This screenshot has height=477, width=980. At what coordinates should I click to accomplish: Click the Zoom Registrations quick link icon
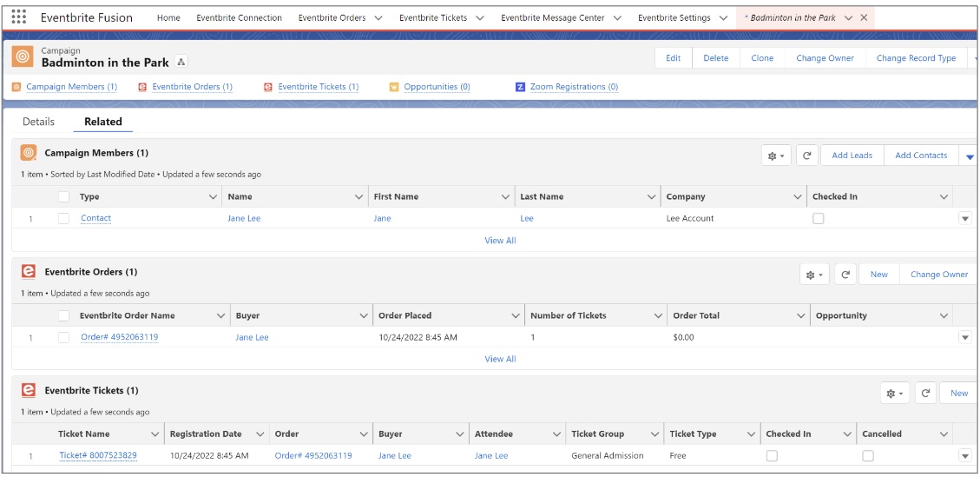(520, 87)
